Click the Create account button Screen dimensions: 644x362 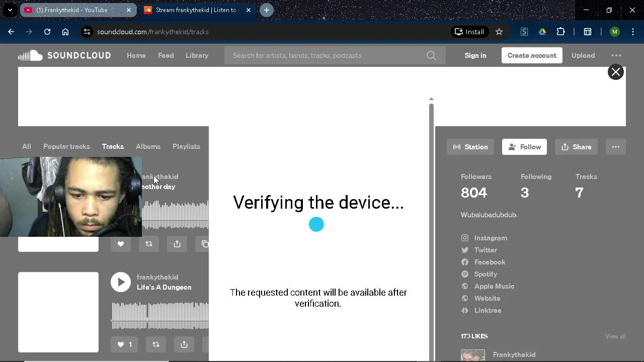(532, 55)
